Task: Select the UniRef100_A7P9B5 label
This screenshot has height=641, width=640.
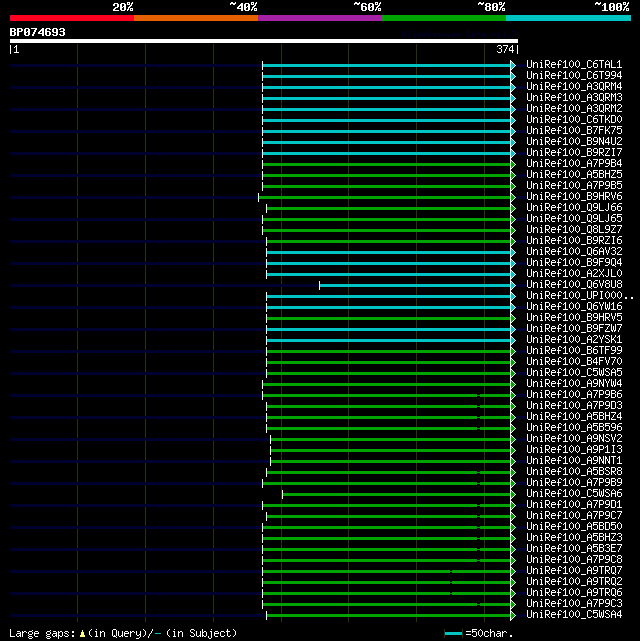Action: (x=574, y=186)
